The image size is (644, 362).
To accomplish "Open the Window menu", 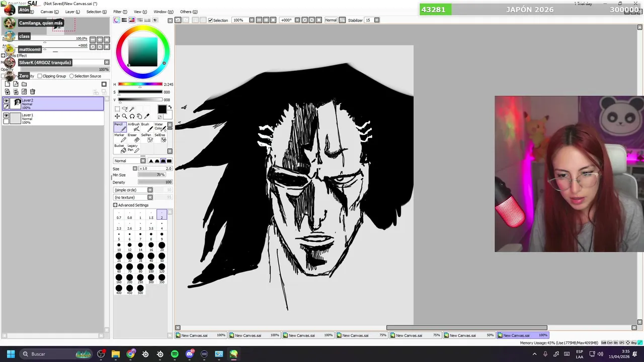I will [163, 12].
